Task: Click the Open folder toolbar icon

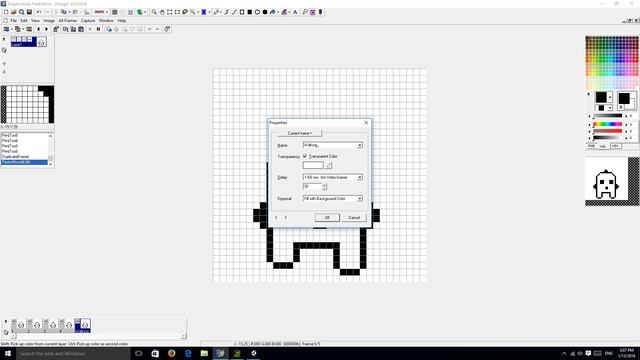Action: 13,12
